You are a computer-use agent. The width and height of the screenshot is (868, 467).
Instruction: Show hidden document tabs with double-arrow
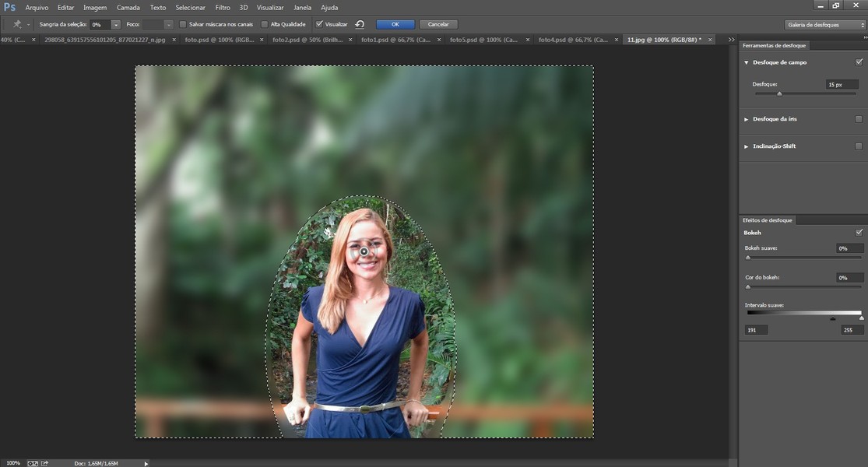pyautogui.click(x=731, y=40)
